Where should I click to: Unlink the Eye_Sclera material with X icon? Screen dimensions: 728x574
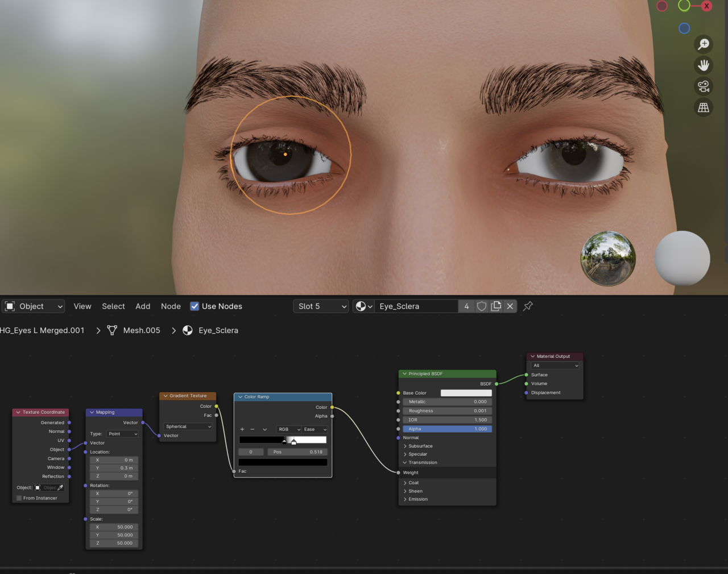pos(510,306)
